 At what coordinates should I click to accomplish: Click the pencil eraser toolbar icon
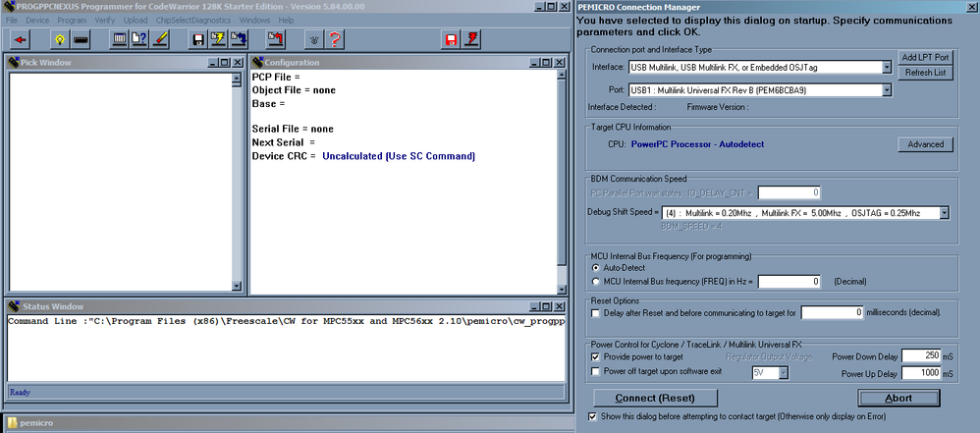[159, 40]
